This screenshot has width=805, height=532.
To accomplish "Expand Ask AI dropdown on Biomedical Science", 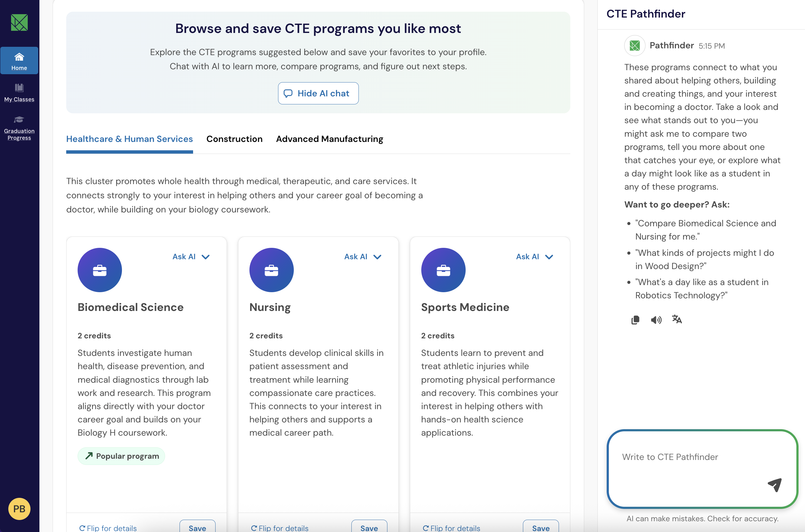I will 191,257.
